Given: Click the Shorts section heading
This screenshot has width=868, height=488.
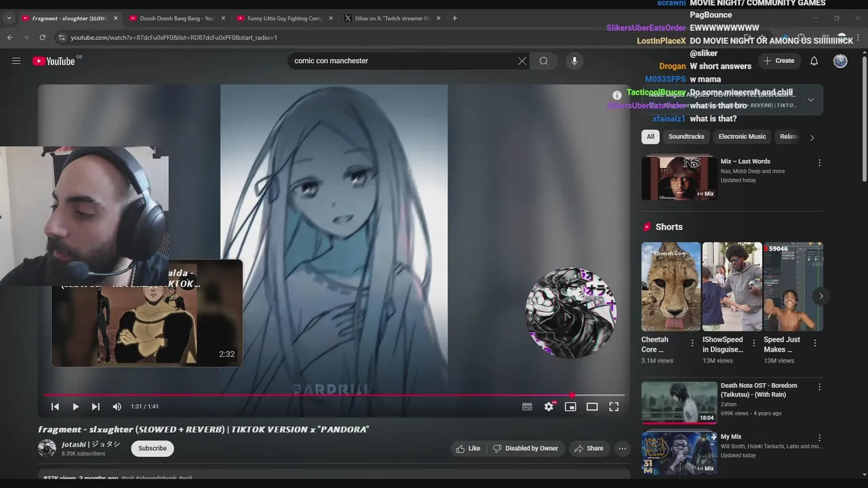Looking at the screenshot, I should (x=669, y=227).
